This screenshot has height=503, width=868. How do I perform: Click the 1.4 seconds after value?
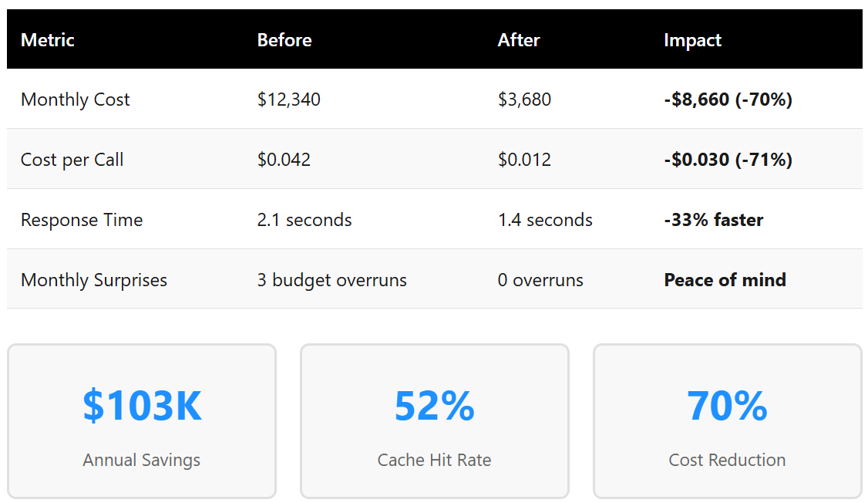(x=545, y=220)
